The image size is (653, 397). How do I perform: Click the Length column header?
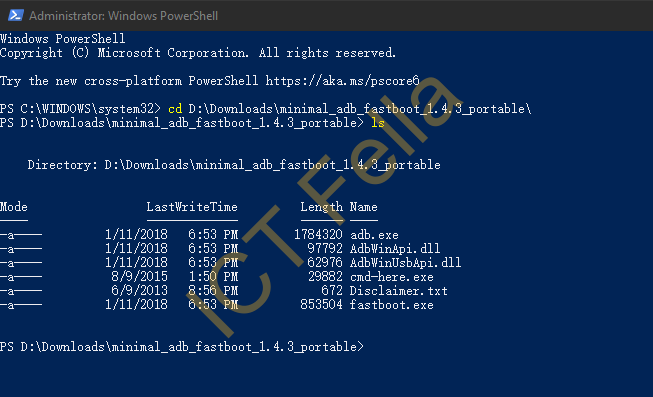click(322, 207)
